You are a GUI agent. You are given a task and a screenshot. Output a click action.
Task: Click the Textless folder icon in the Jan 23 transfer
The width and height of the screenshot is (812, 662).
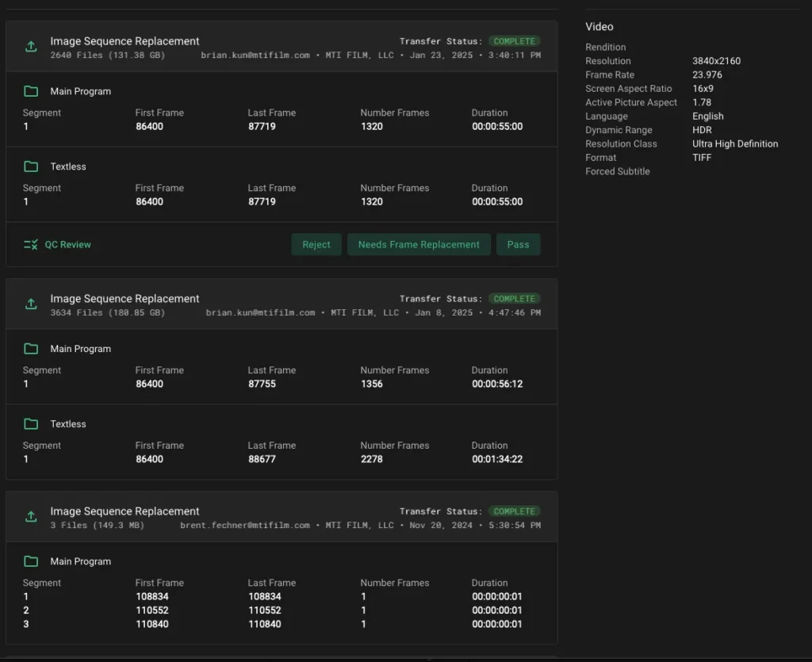[31, 166]
